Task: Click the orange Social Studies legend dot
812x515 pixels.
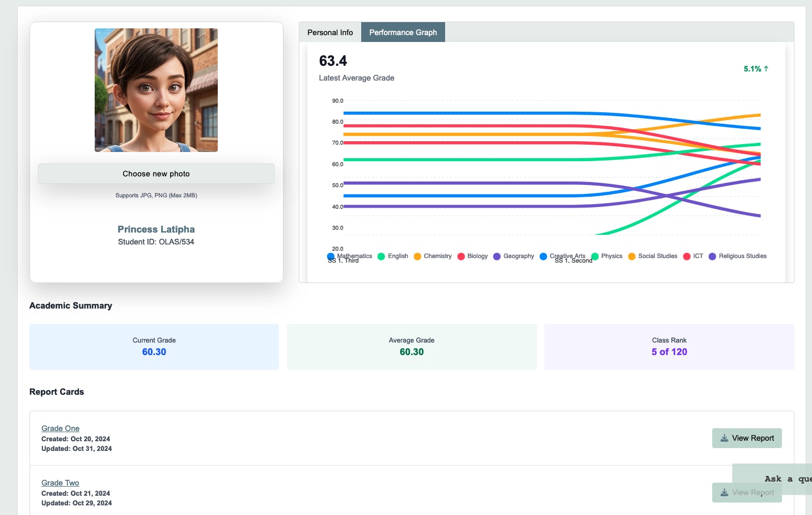Action: 632,256
